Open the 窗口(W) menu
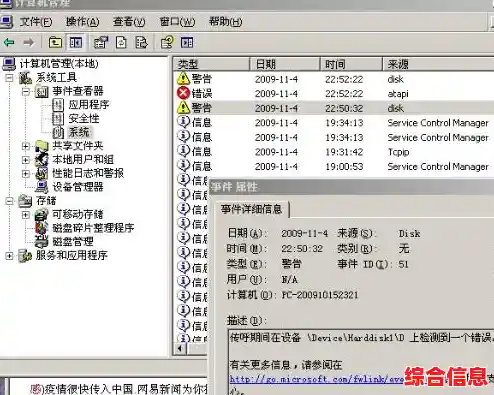 click(x=177, y=22)
